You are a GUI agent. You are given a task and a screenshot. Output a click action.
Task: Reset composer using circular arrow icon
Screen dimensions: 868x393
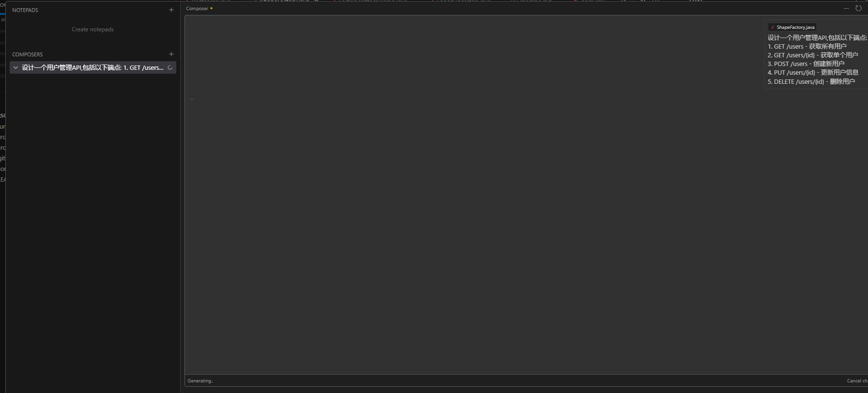(858, 8)
